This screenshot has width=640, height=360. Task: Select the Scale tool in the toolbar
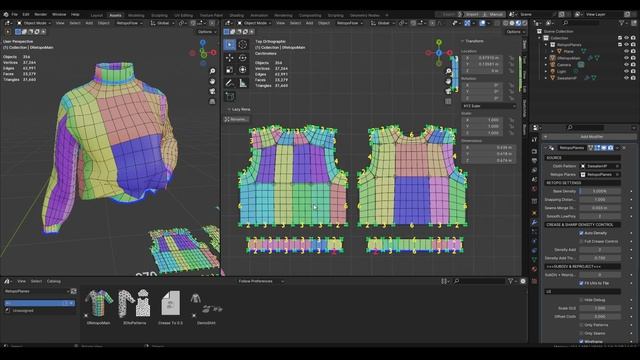(230, 70)
